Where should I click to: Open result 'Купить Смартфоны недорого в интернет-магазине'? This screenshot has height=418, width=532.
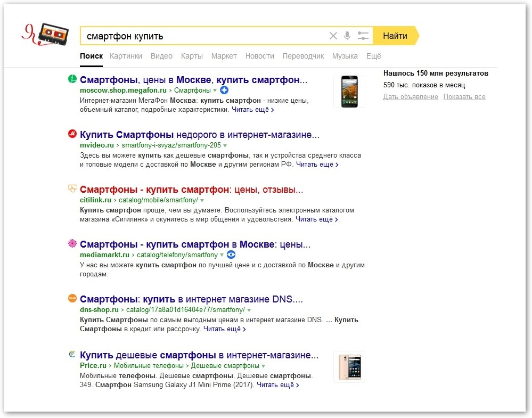click(200, 135)
